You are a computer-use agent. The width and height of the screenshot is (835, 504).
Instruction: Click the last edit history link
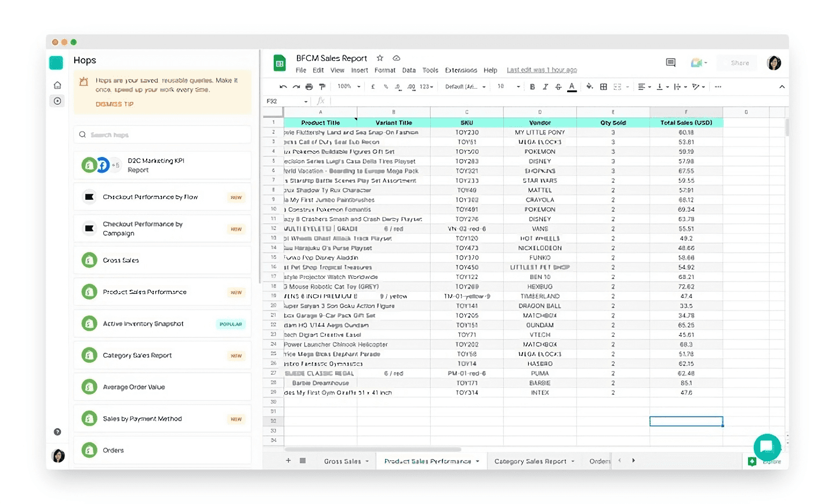coord(542,70)
